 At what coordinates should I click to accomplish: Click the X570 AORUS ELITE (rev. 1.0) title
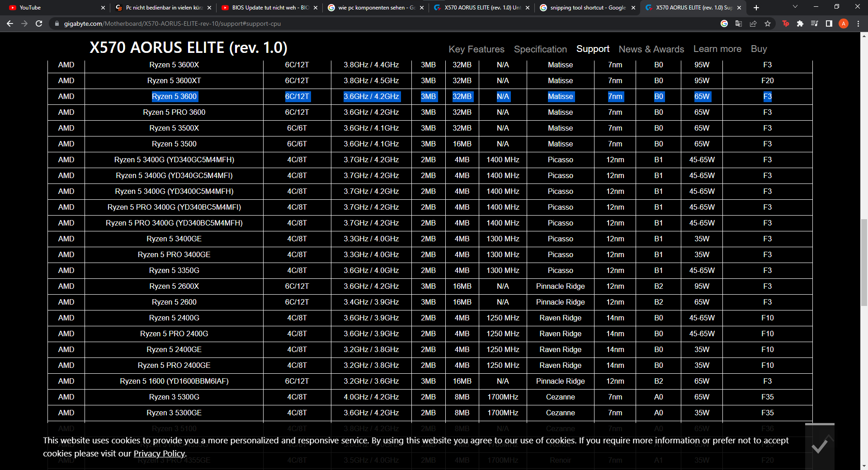coord(189,47)
